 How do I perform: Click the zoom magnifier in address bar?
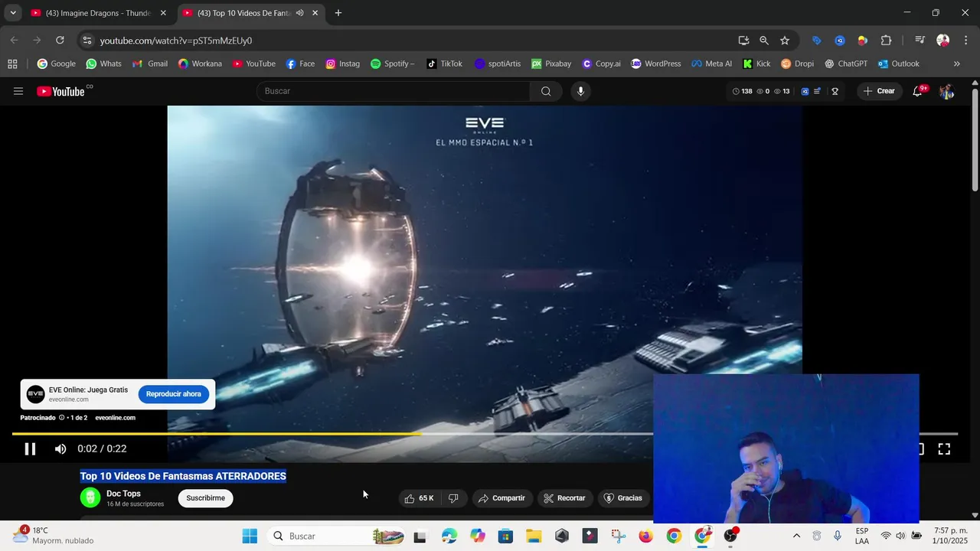[764, 41]
